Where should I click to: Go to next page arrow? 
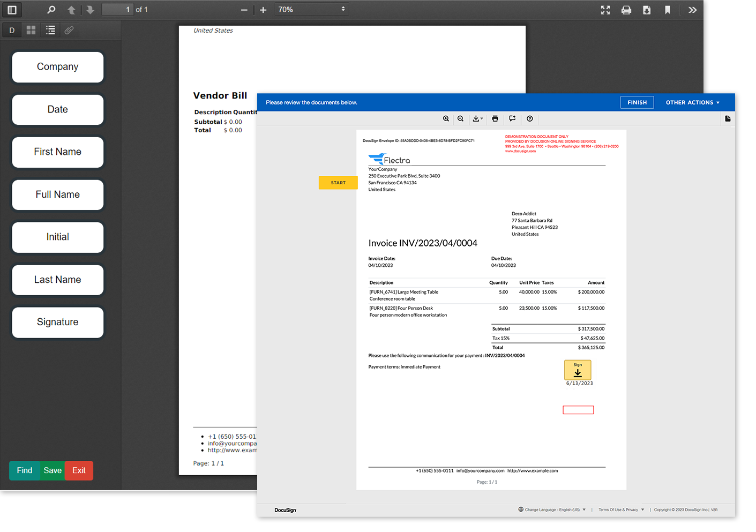click(x=90, y=10)
